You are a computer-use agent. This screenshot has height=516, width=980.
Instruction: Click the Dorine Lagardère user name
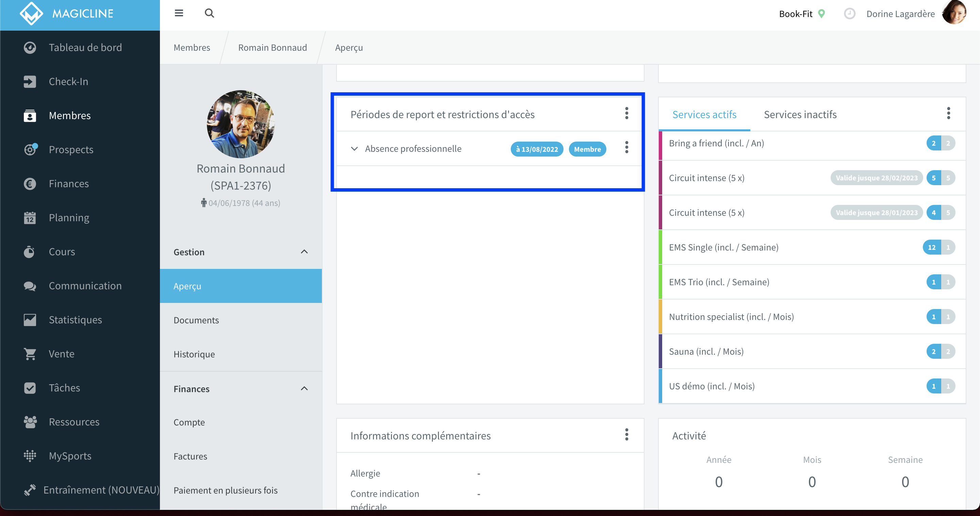900,14
